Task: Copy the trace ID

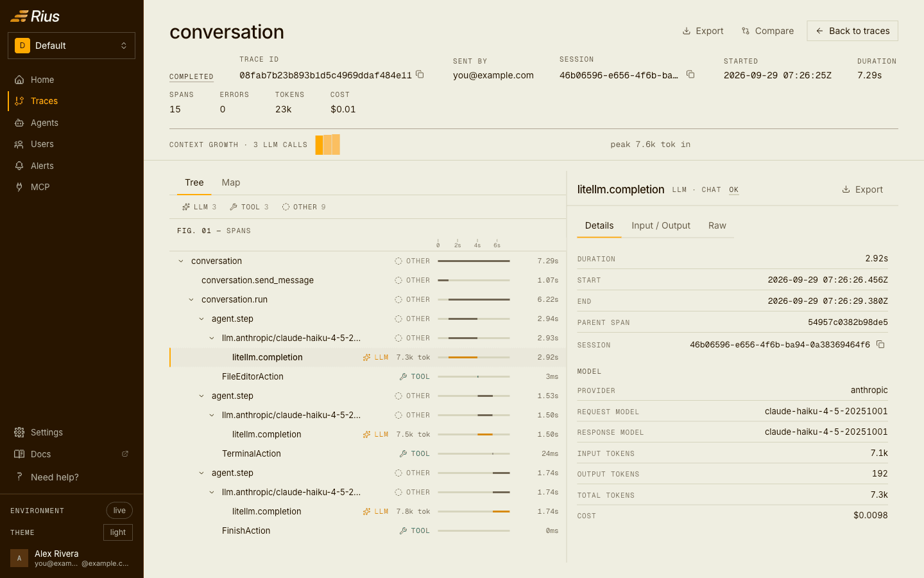Action: (x=420, y=74)
